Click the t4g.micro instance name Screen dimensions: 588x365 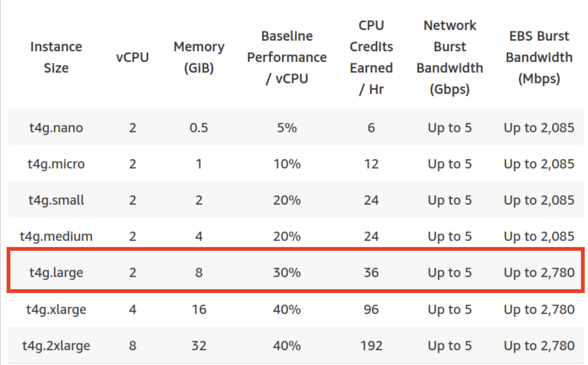[x=56, y=164]
